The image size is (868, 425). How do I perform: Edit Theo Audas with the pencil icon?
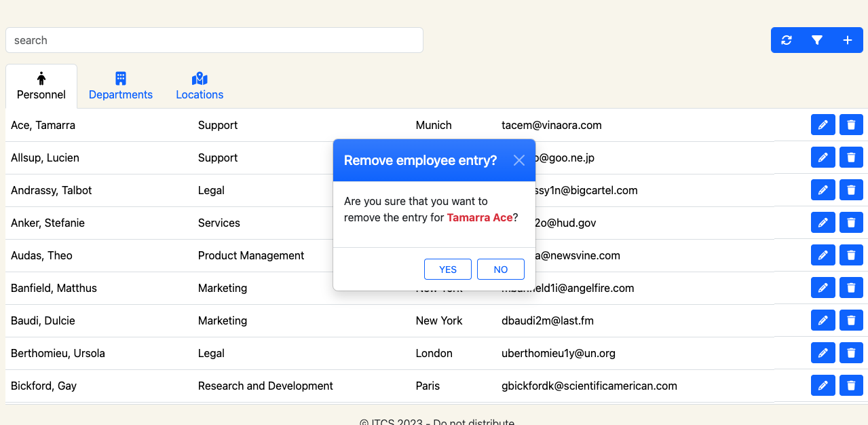coord(823,255)
